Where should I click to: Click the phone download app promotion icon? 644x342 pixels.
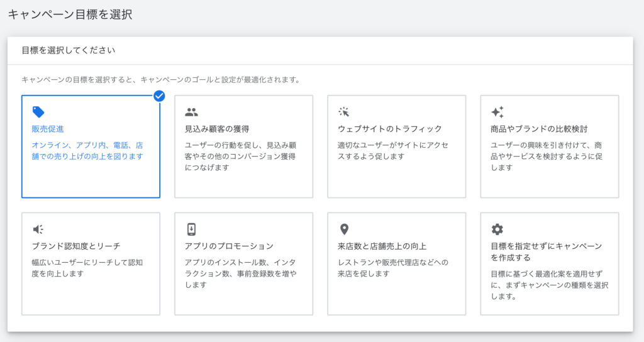(191, 229)
